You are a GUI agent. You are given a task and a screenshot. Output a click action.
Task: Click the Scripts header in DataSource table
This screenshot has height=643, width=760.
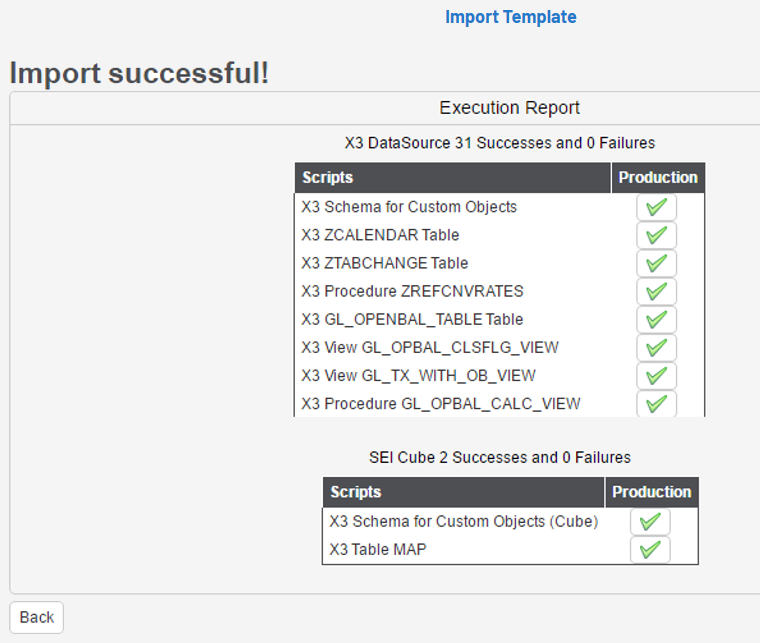coord(327,178)
